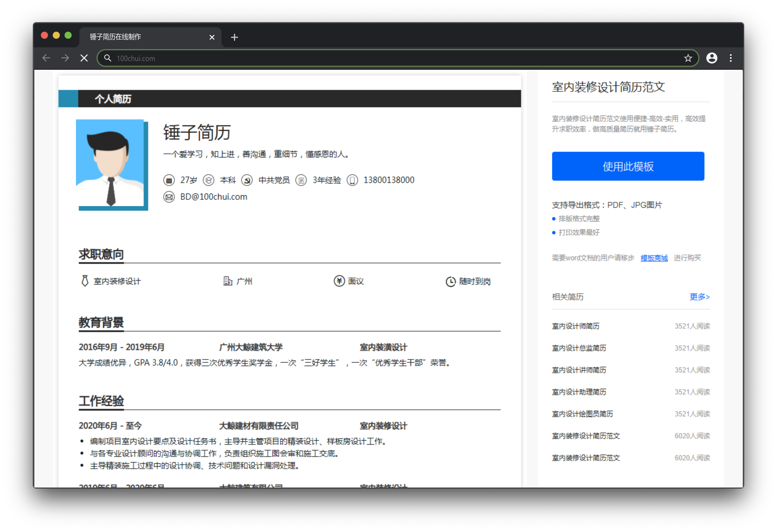The height and width of the screenshot is (532, 777).
Task: Click the search magnifier in address bar
Action: click(108, 58)
